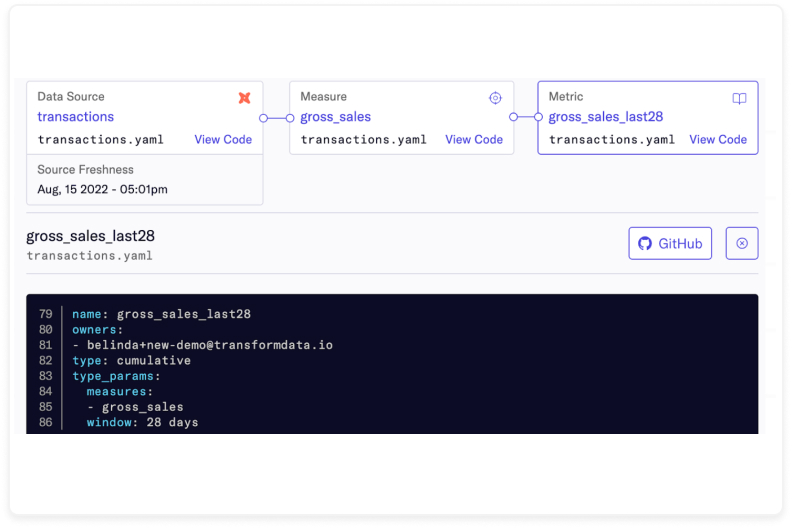Click 'transactions.yaml' on the Measure card
This screenshot has height=528, width=792.
(x=364, y=139)
